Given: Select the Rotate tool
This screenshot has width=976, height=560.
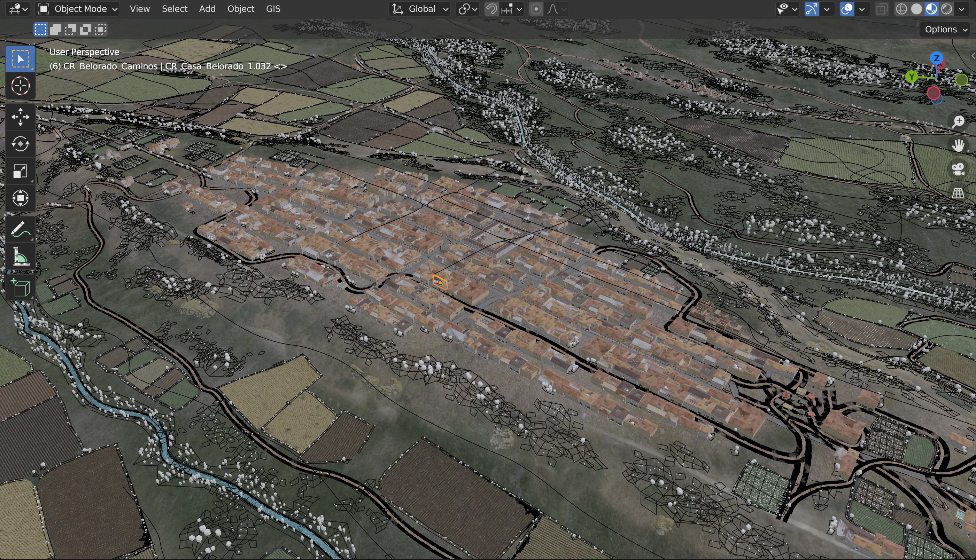Looking at the screenshot, I should (x=20, y=144).
